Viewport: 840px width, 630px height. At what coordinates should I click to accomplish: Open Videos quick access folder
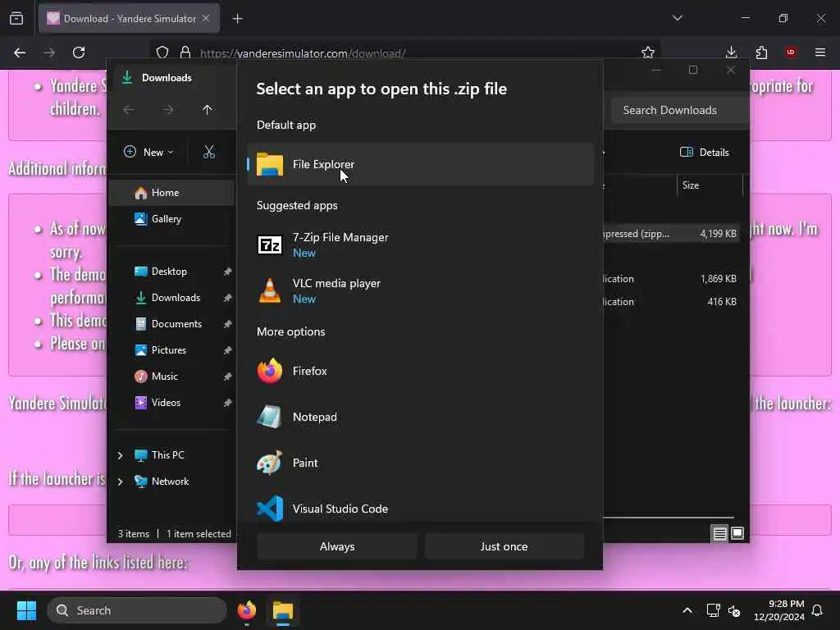171,402
